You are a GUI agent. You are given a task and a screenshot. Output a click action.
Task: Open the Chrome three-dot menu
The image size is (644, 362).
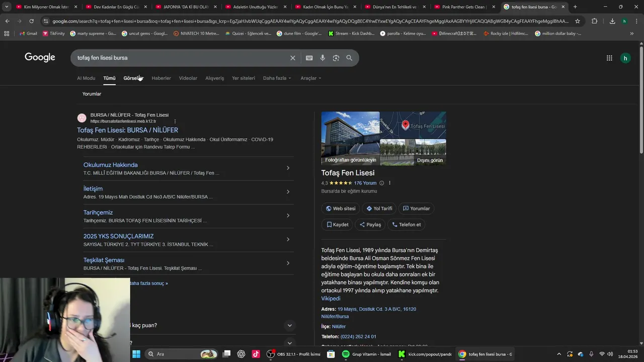pyautogui.click(x=636, y=21)
